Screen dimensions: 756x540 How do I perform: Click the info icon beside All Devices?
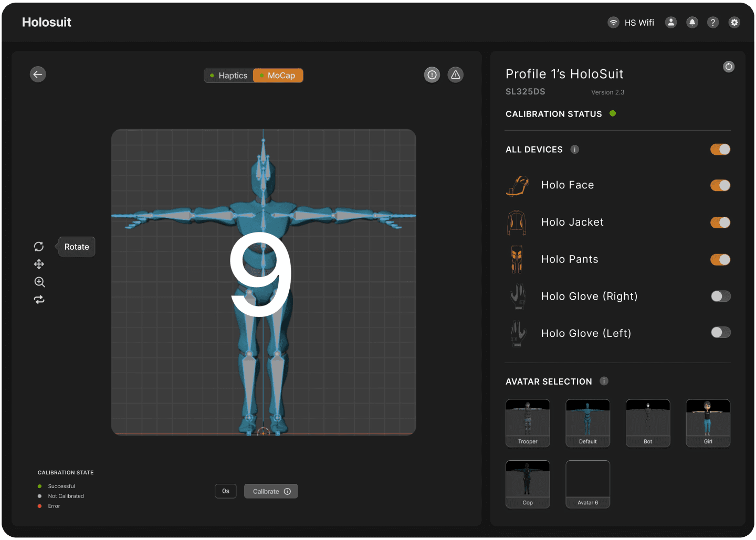[x=575, y=150]
